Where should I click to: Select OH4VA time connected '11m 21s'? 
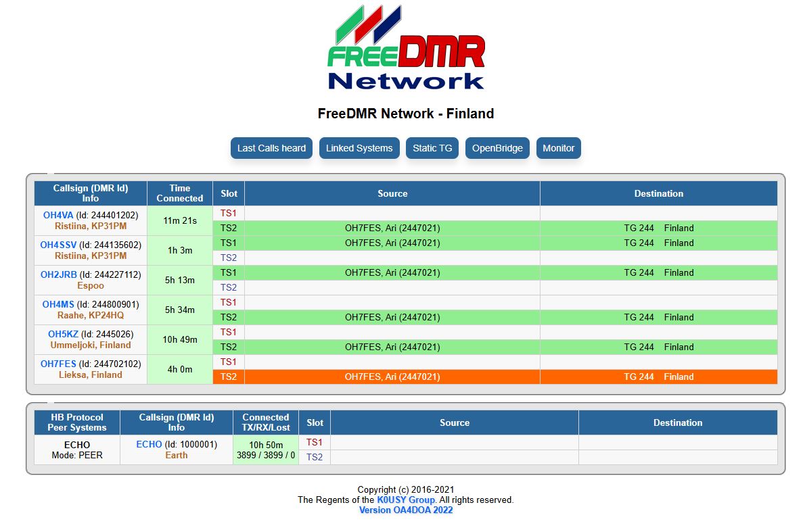(180, 221)
